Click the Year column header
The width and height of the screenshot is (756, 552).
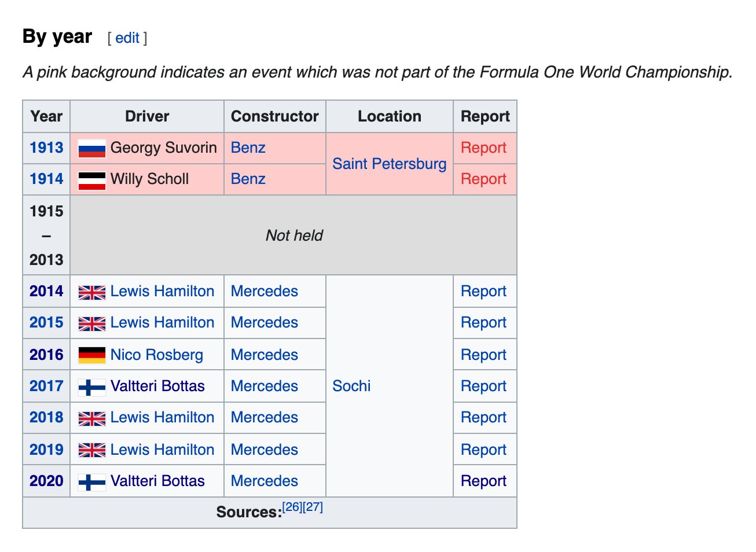46,116
